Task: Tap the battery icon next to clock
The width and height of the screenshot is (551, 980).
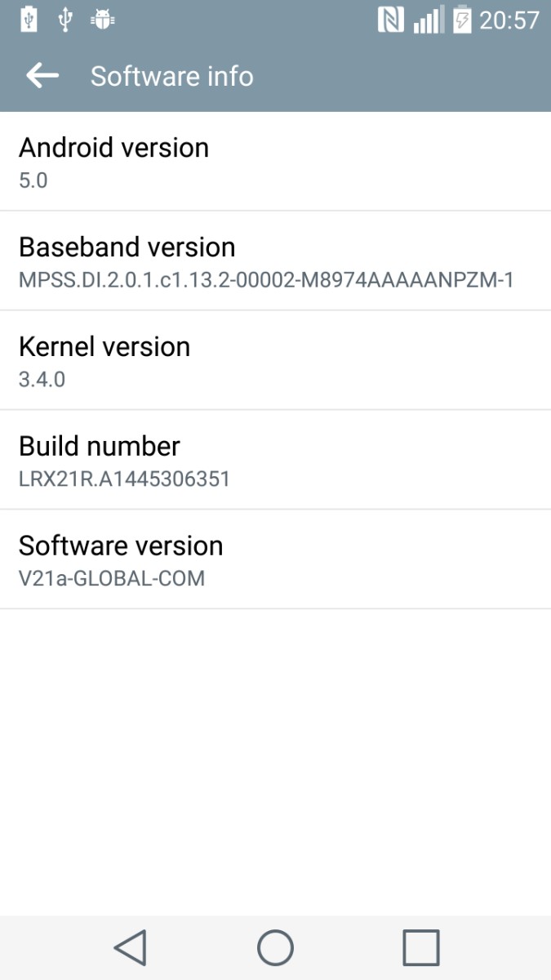Action: (462, 20)
